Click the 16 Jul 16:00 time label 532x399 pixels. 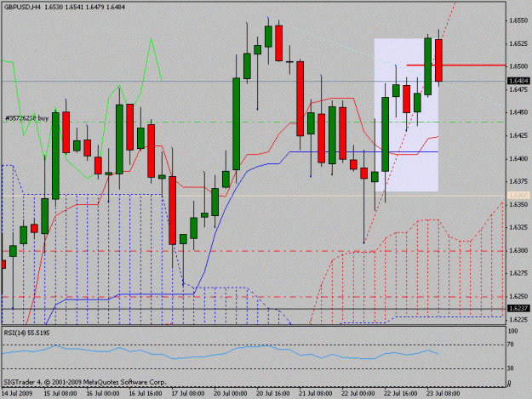click(x=146, y=394)
